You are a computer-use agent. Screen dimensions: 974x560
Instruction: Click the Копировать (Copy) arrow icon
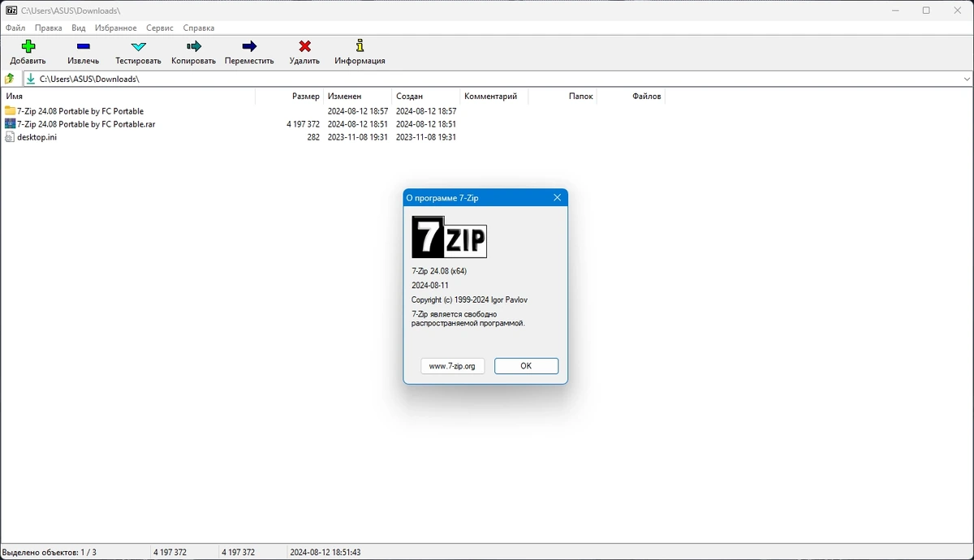click(x=193, y=46)
